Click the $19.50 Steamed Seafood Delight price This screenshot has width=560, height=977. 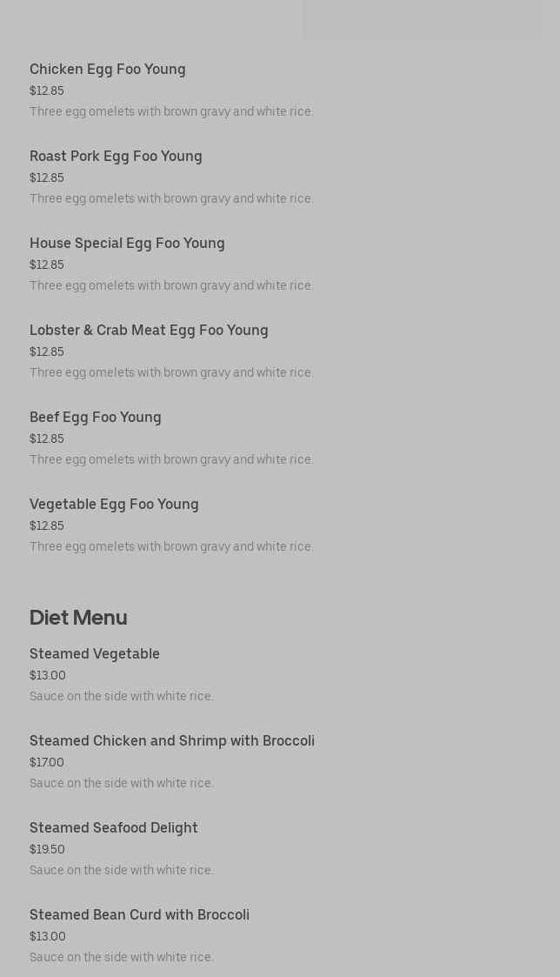(47, 849)
